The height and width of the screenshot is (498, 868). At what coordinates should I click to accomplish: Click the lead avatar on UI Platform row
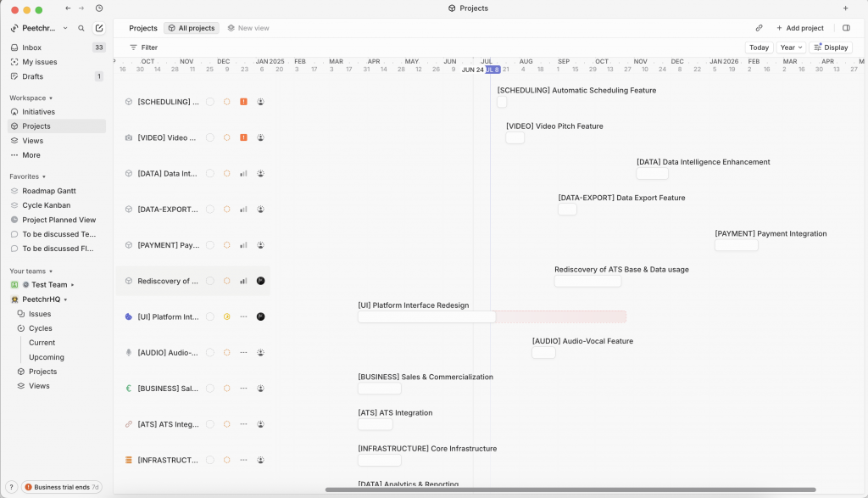260,316
